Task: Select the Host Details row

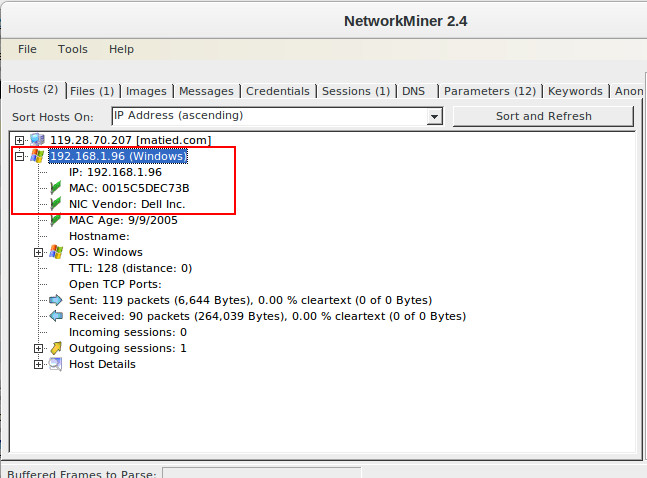Action: (x=102, y=364)
